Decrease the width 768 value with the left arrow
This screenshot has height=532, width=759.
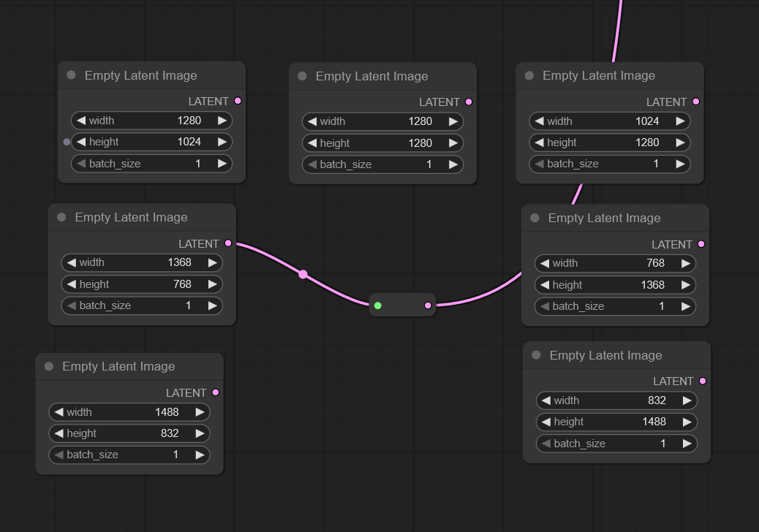pos(545,263)
